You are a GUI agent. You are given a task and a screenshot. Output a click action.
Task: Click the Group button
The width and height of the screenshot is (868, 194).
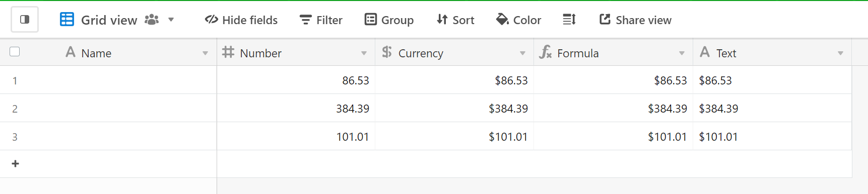(389, 20)
